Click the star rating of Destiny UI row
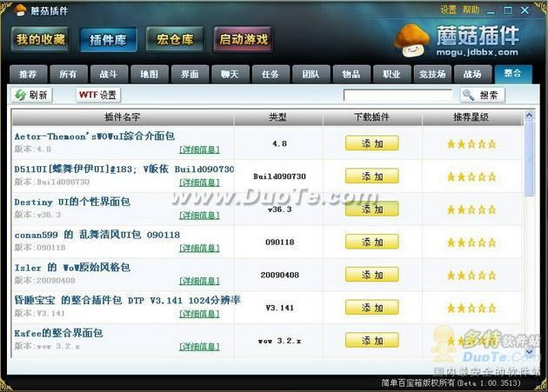The width and height of the screenshot is (548, 392). pos(471,209)
